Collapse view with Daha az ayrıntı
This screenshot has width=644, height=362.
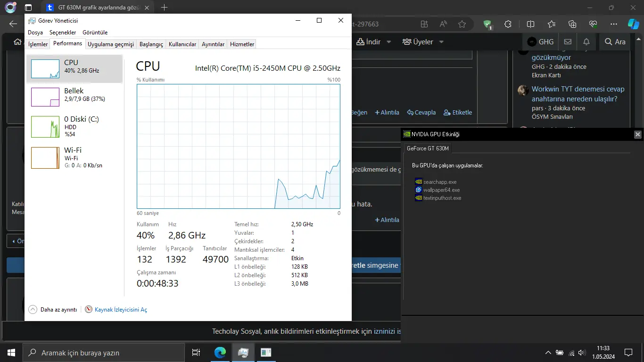[x=53, y=310]
